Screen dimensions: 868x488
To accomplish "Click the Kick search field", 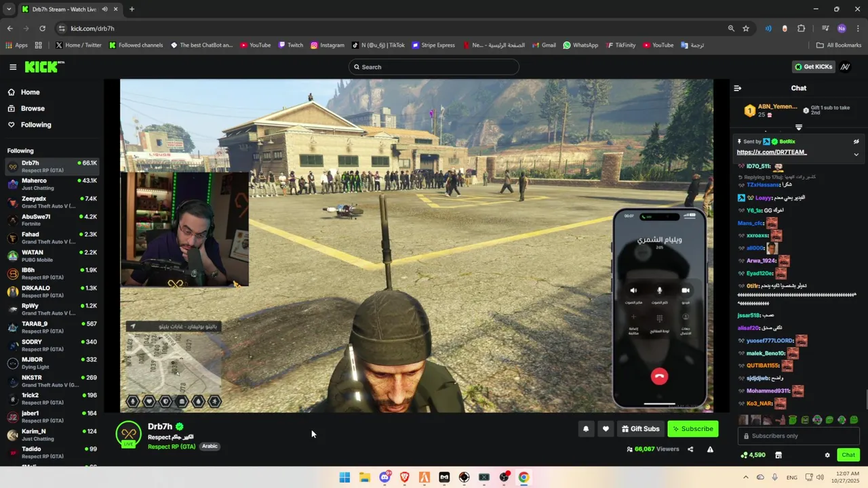I will point(434,67).
